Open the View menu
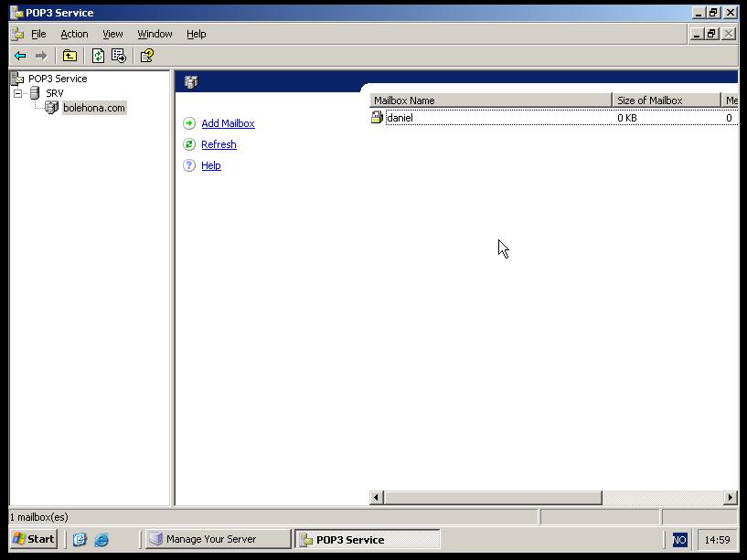This screenshot has width=747, height=560. (112, 34)
